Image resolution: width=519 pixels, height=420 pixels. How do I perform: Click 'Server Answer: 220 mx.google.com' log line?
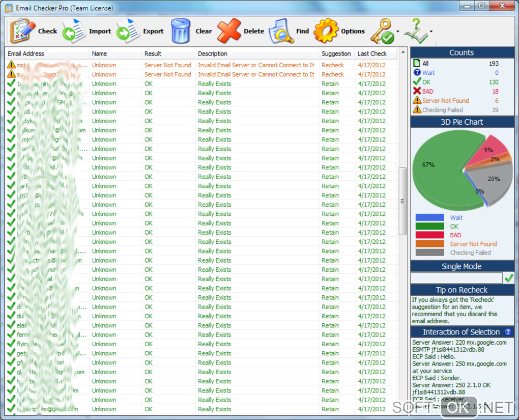coord(459,342)
